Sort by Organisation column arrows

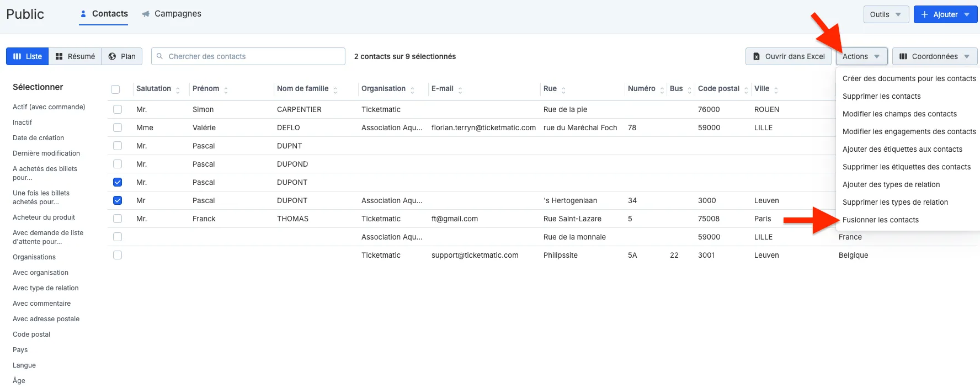tap(412, 89)
